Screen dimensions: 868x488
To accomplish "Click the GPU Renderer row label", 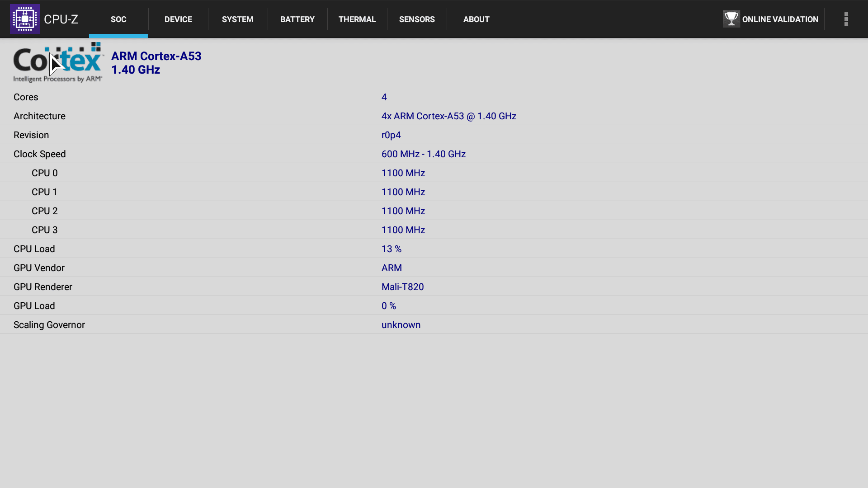I will (43, 287).
